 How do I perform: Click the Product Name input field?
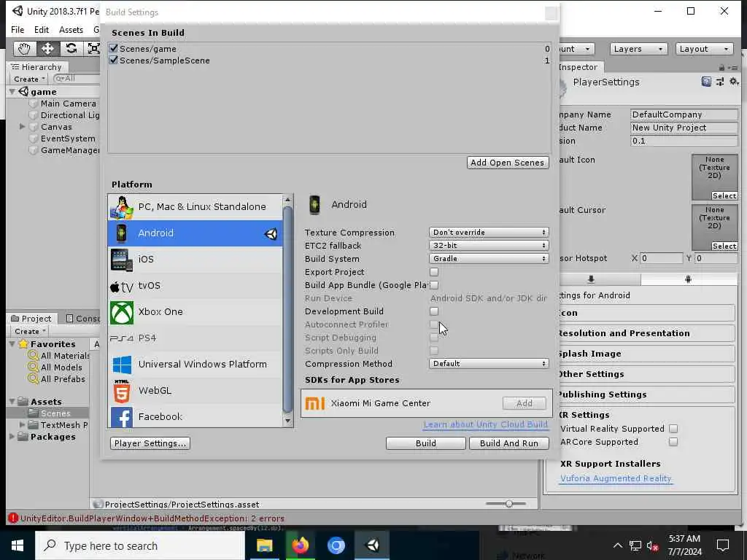click(x=684, y=128)
